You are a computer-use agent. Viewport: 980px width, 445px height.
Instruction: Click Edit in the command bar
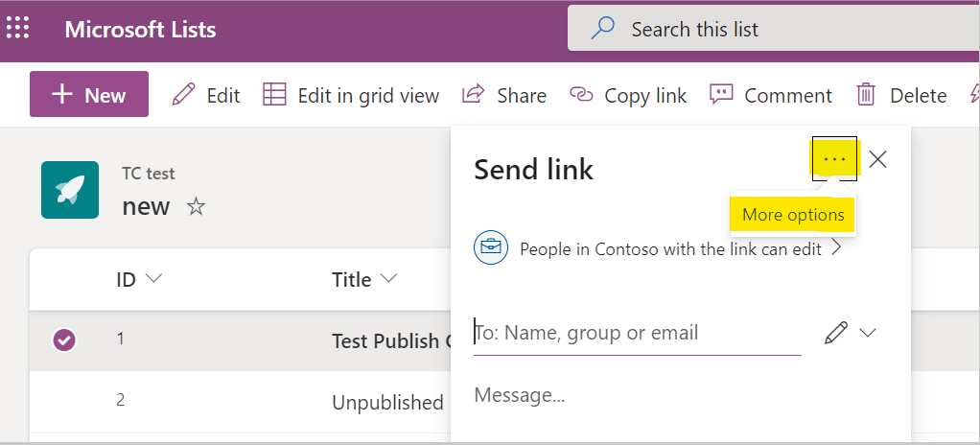click(x=206, y=95)
